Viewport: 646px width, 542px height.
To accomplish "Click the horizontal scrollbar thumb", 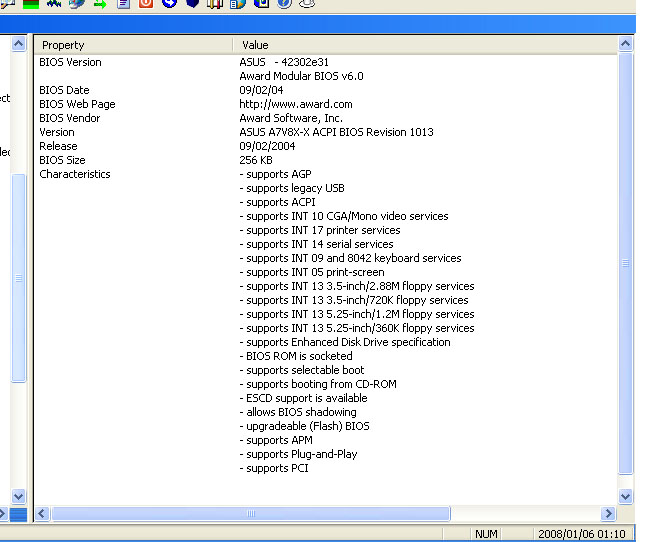I will click(x=250, y=513).
